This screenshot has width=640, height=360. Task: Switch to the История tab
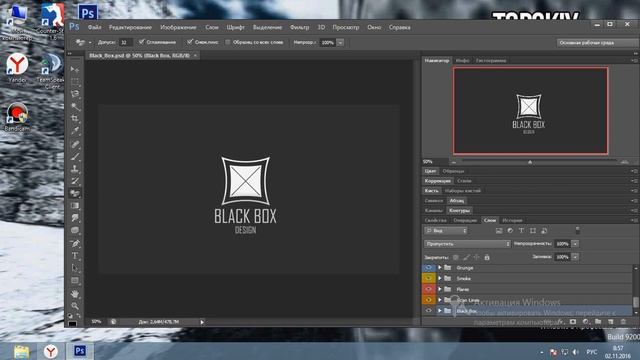512,220
